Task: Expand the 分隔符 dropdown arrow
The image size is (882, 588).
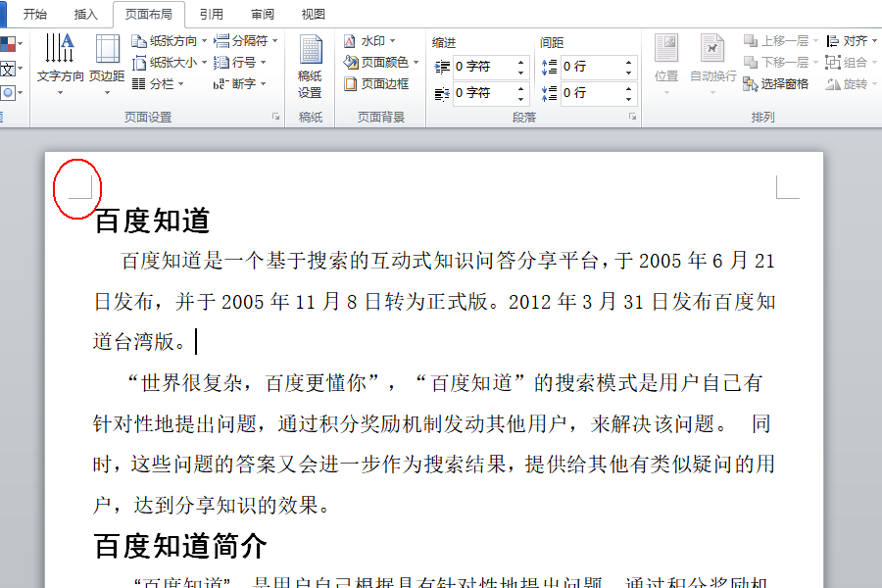Action: pos(275,41)
